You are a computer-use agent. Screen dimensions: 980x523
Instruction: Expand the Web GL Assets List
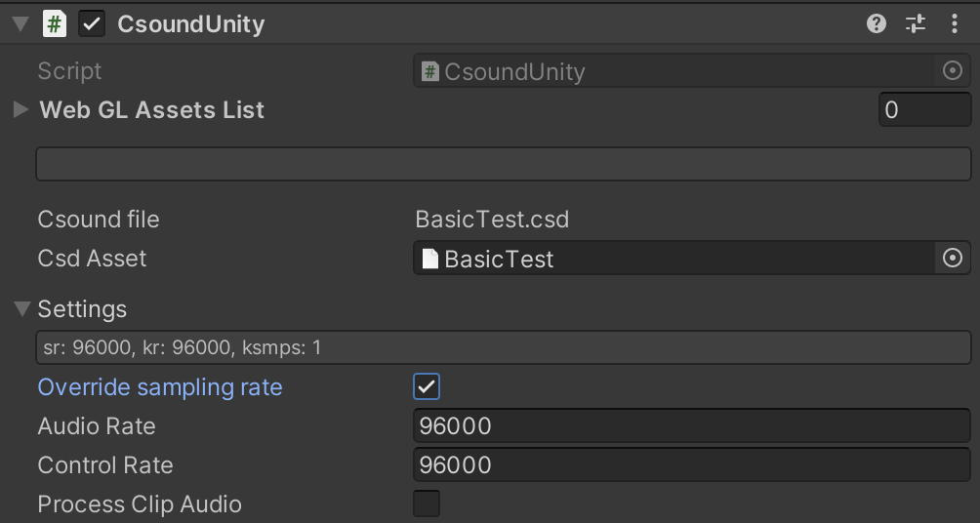(20, 110)
